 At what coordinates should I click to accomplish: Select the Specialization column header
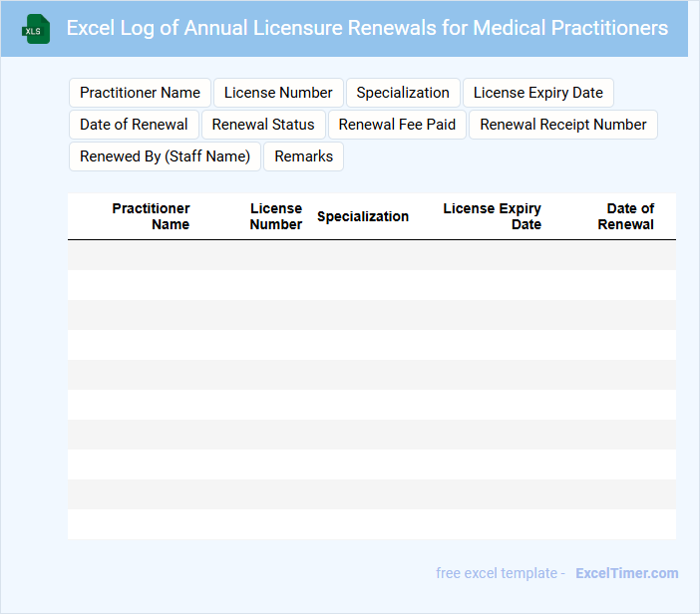pos(363,216)
